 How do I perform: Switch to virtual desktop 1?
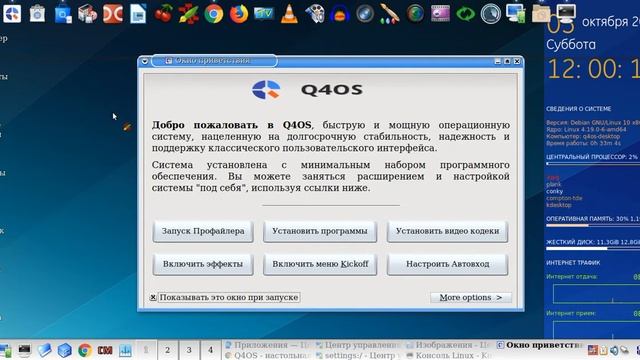tap(146, 350)
